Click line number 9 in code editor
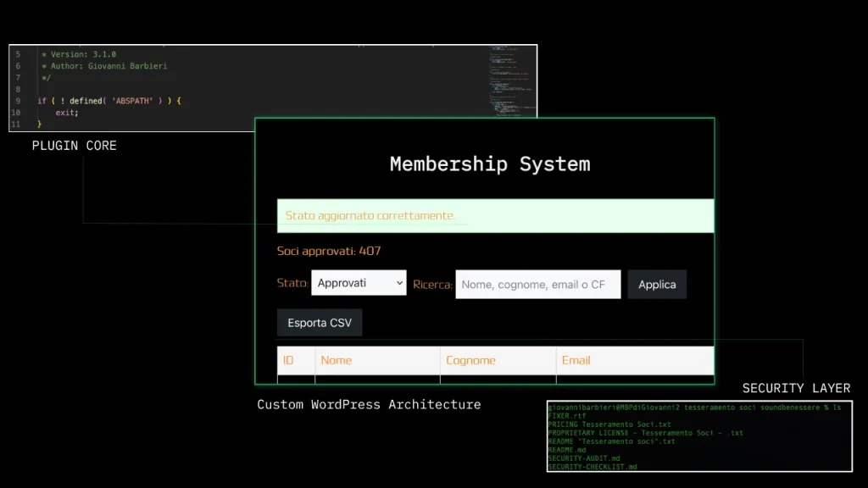This screenshot has width=868, height=488. click(18, 101)
